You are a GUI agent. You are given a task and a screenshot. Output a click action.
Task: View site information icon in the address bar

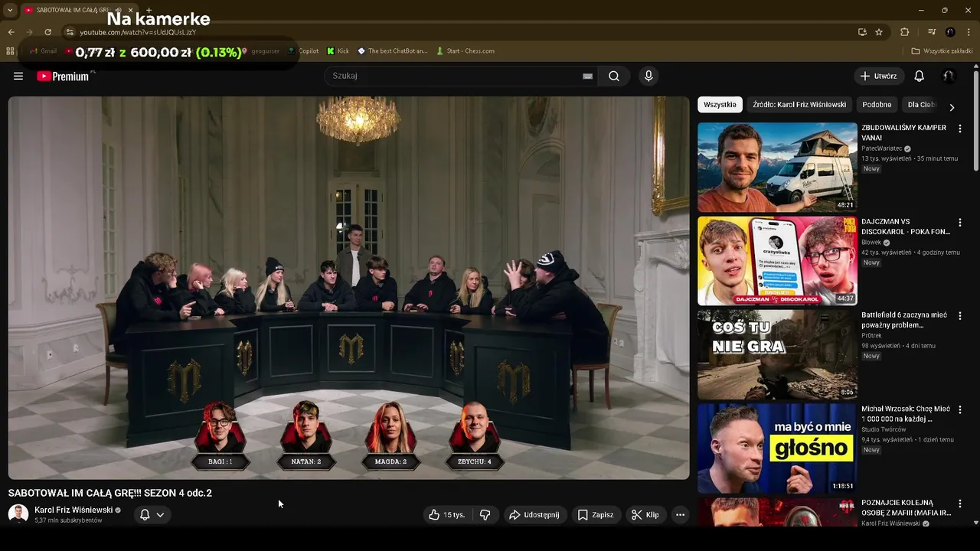click(70, 32)
